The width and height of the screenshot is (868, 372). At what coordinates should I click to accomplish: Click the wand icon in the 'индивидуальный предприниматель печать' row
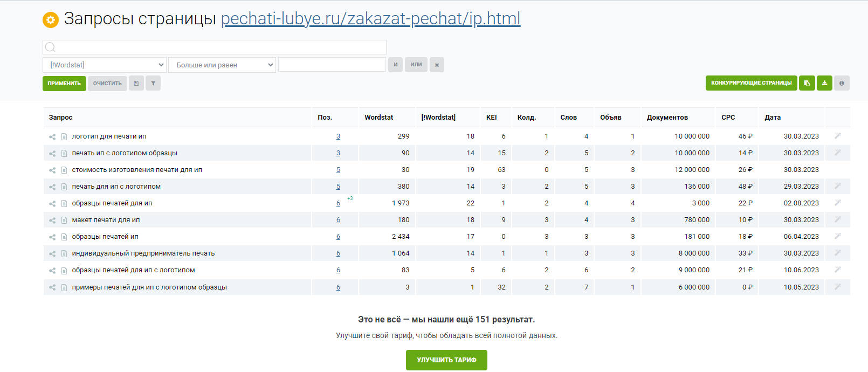click(838, 253)
